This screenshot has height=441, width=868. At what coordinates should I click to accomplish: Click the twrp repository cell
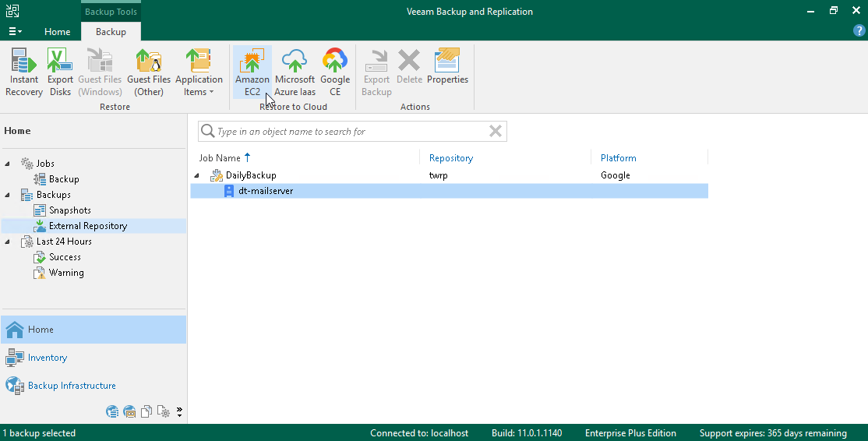click(x=438, y=175)
